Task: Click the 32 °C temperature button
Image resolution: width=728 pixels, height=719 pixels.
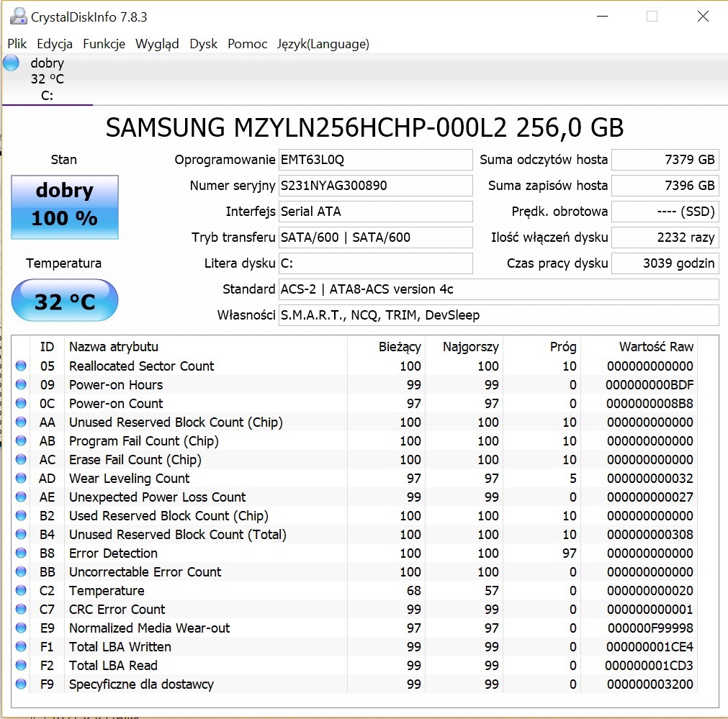Action: point(65,300)
